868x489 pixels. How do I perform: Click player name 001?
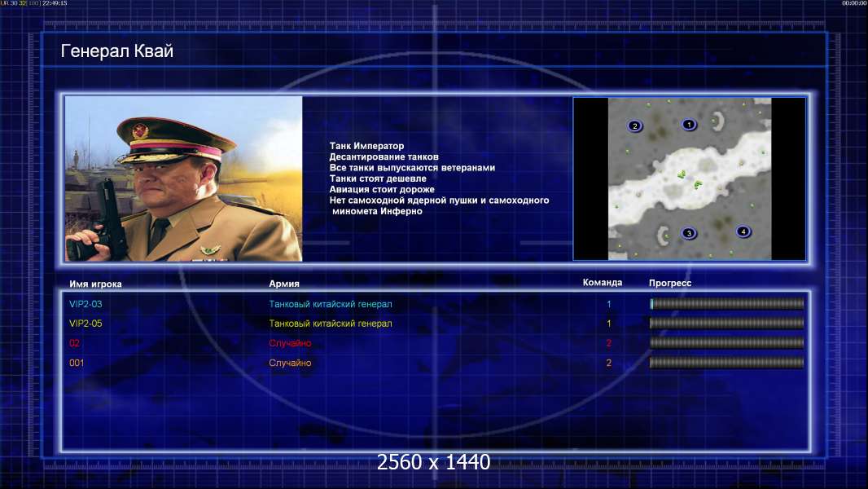coord(77,363)
